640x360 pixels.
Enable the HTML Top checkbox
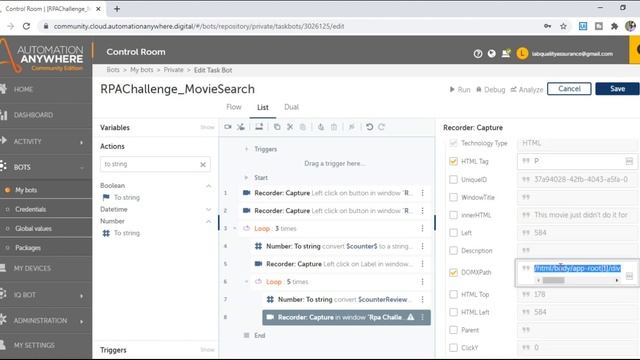point(453,294)
